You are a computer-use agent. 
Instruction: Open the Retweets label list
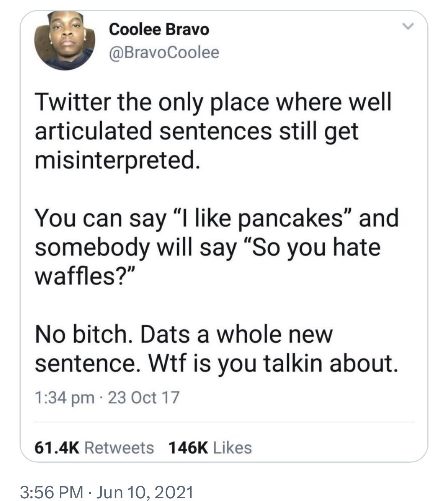119,447
